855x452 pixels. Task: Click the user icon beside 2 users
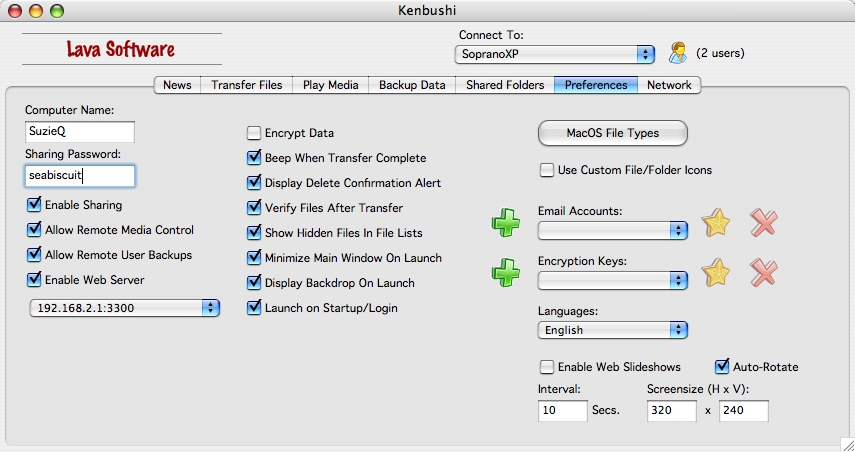pos(678,53)
